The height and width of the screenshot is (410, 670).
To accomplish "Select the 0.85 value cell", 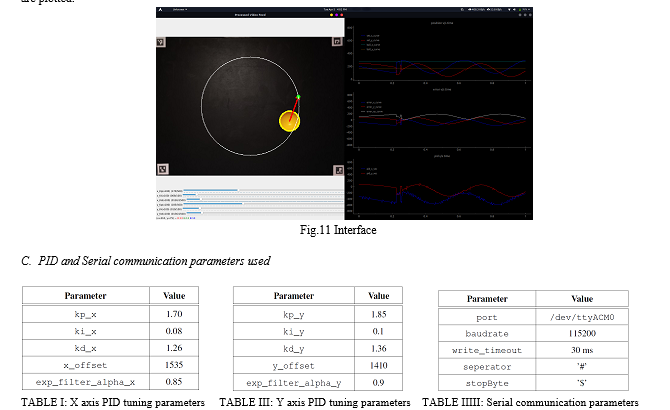I will [x=174, y=382].
